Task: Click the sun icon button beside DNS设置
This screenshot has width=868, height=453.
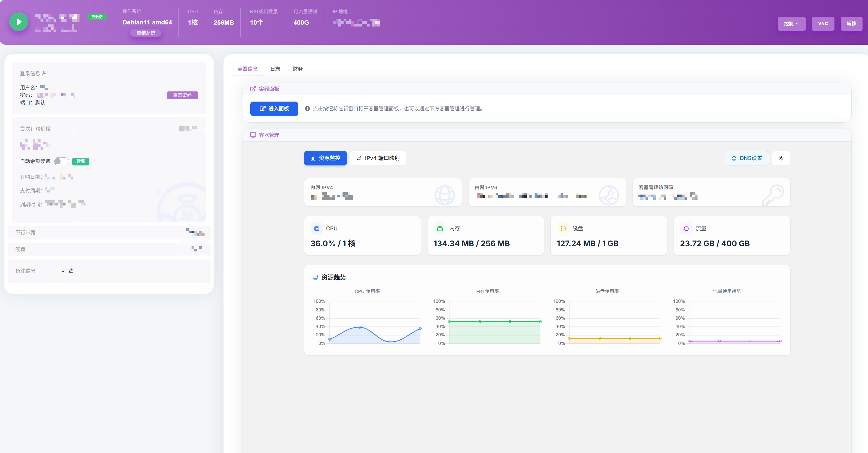Action: (781, 158)
